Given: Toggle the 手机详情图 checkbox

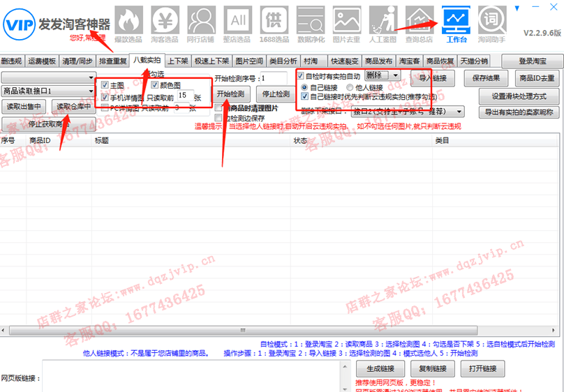Looking at the screenshot, I should pos(105,97).
